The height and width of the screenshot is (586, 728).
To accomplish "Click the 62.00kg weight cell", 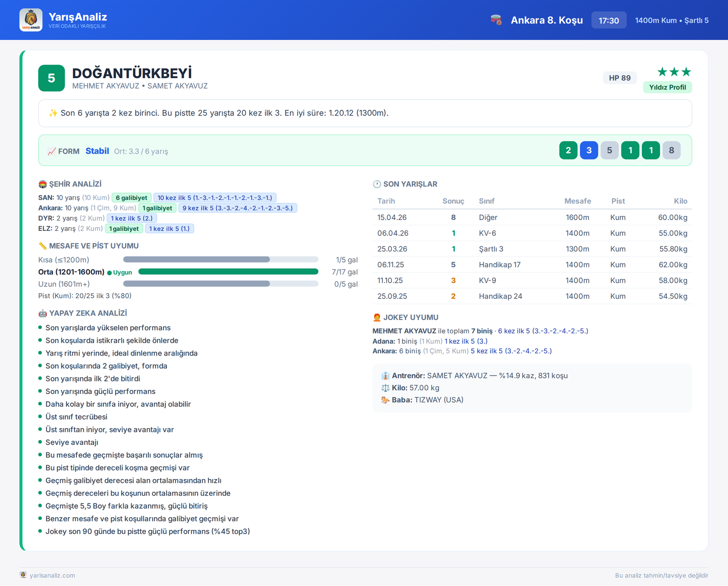I will point(673,265).
